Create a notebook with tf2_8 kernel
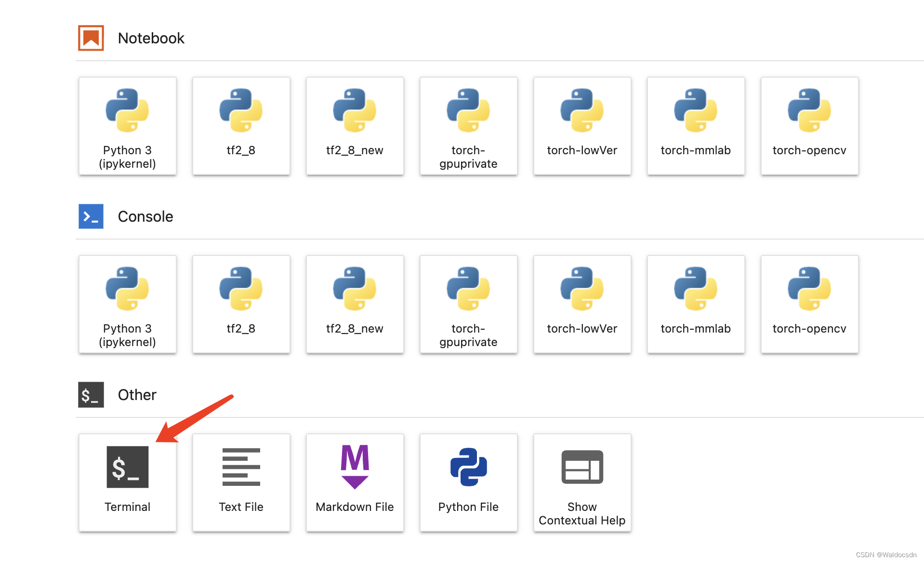 [241, 126]
